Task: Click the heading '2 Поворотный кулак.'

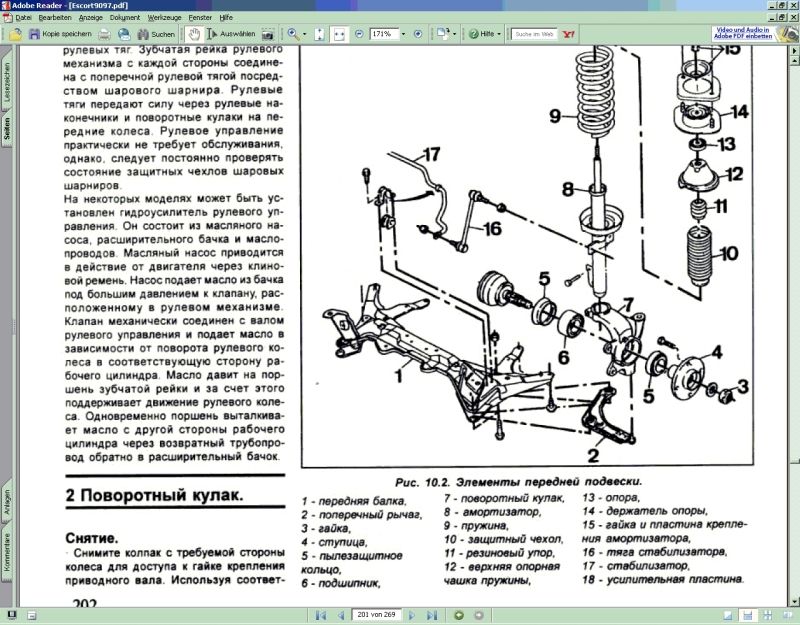Action: (x=155, y=495)
